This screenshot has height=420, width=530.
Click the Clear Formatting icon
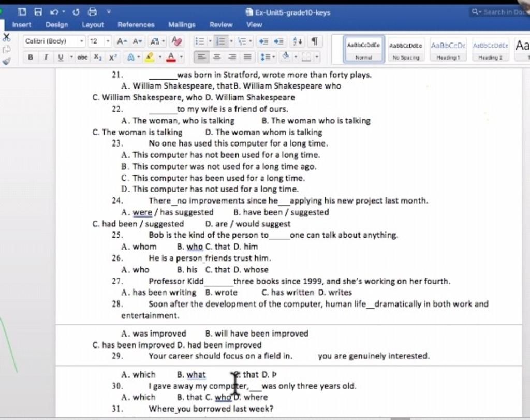click(176, 41)
